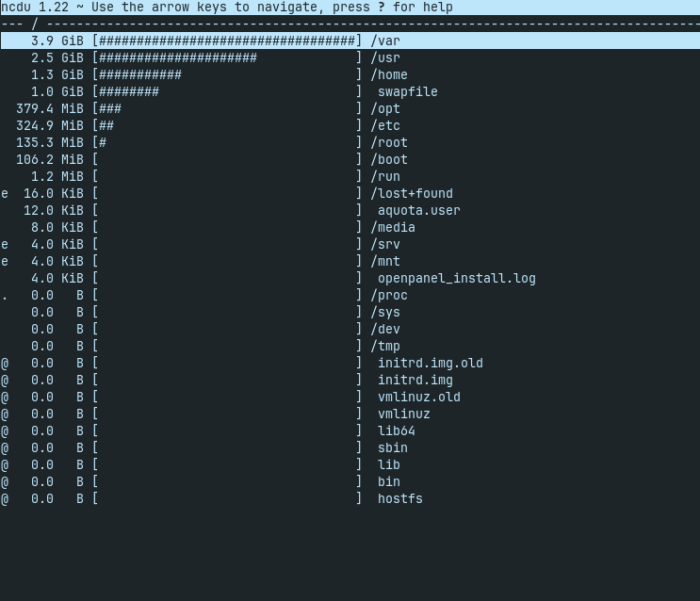Click the current path '/' header
The image size is (700, 601).
(x=35, y=24)
